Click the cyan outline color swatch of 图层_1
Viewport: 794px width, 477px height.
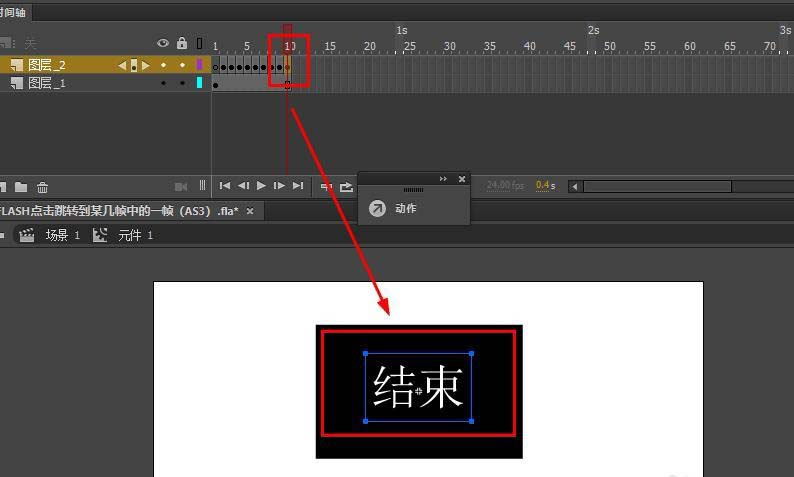(200, 83)
